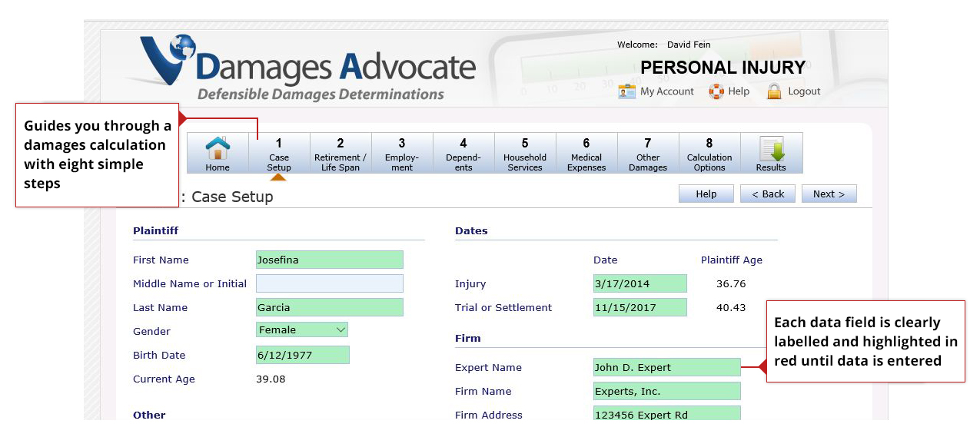Click the Help button beside Back

click(706, 194)
